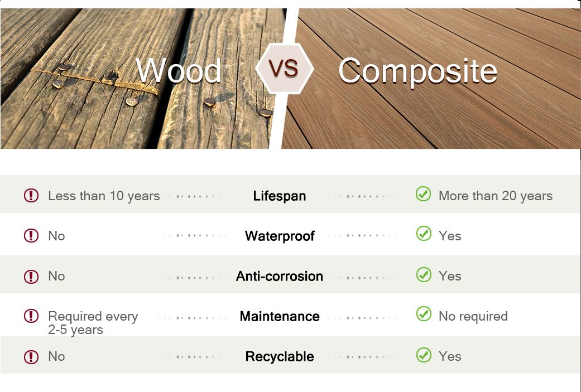This screenshot has height=392, width=581.
Task: Click the green checkmark beside No required
Action: tap(424, 314)
